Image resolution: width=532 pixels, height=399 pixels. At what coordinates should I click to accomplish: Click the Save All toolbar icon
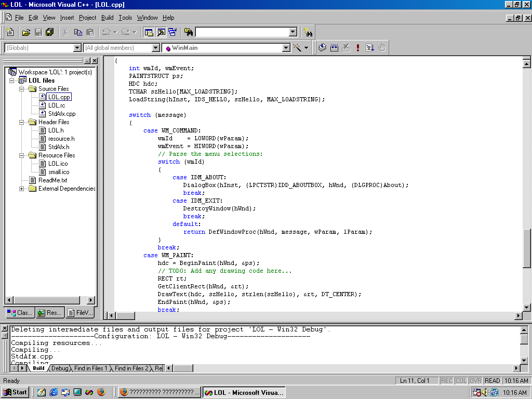coord(50,32)
